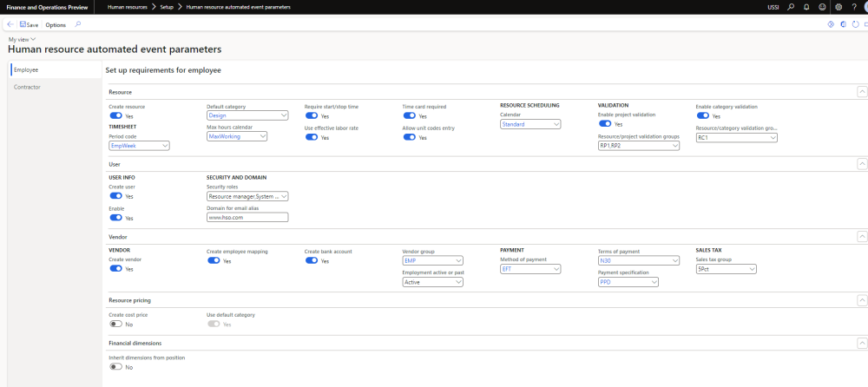Viewport: 868px width, 387px height.
Task: Open the Office app icon in the action bar
Action: (844, 25)
